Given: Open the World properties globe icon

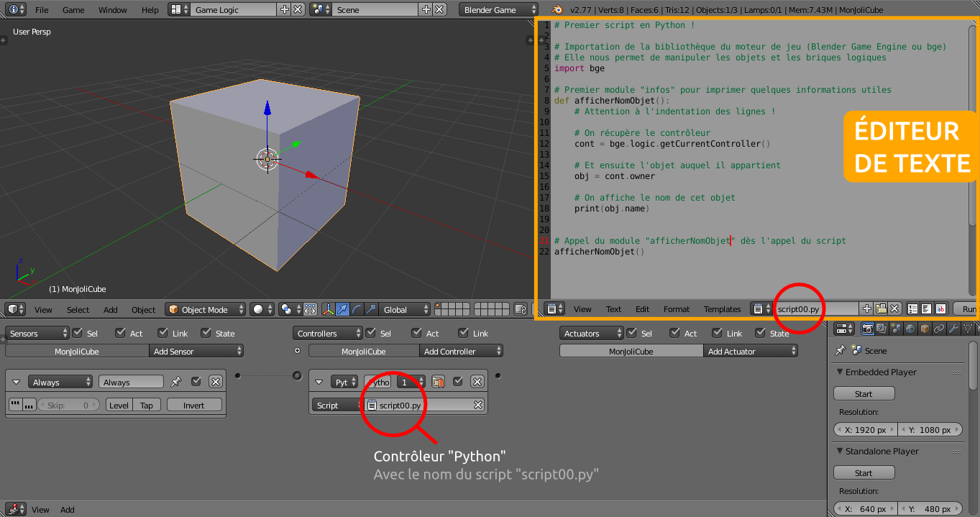Looking at the screenshot, I should click(910, 329).
